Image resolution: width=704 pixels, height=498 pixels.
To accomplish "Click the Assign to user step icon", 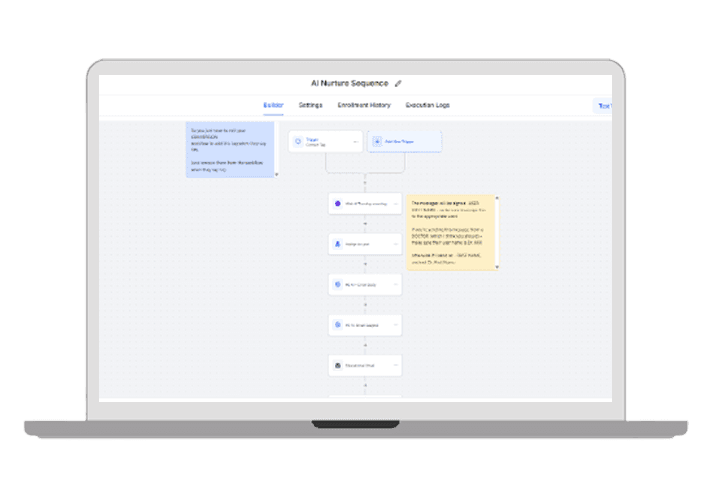I will pos(338,244).
